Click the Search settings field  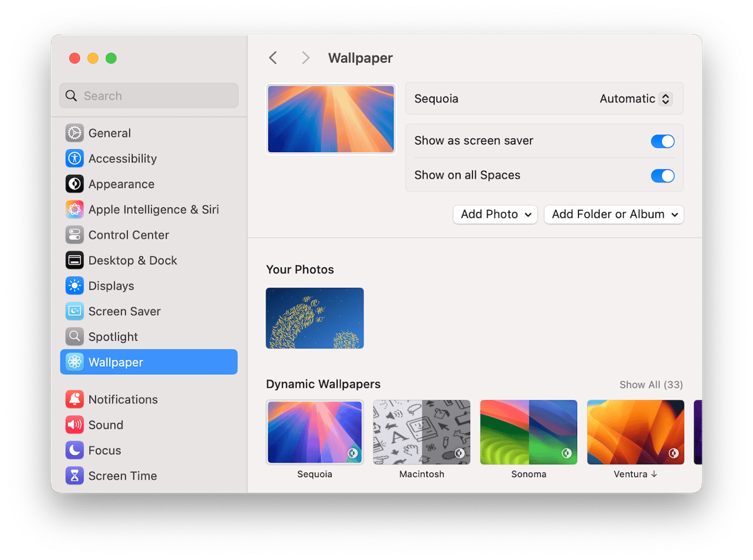149,96
